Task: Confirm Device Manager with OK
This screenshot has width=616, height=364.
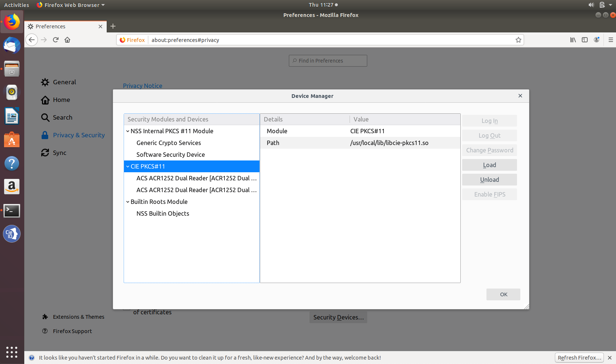Action: 503,294
